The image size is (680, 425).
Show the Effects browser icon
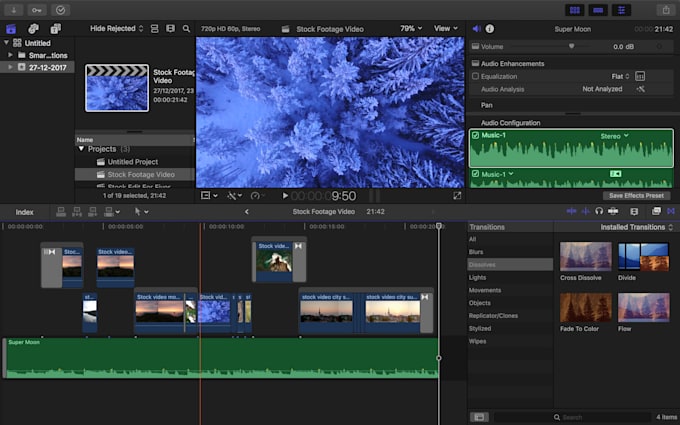pos(656,211)
